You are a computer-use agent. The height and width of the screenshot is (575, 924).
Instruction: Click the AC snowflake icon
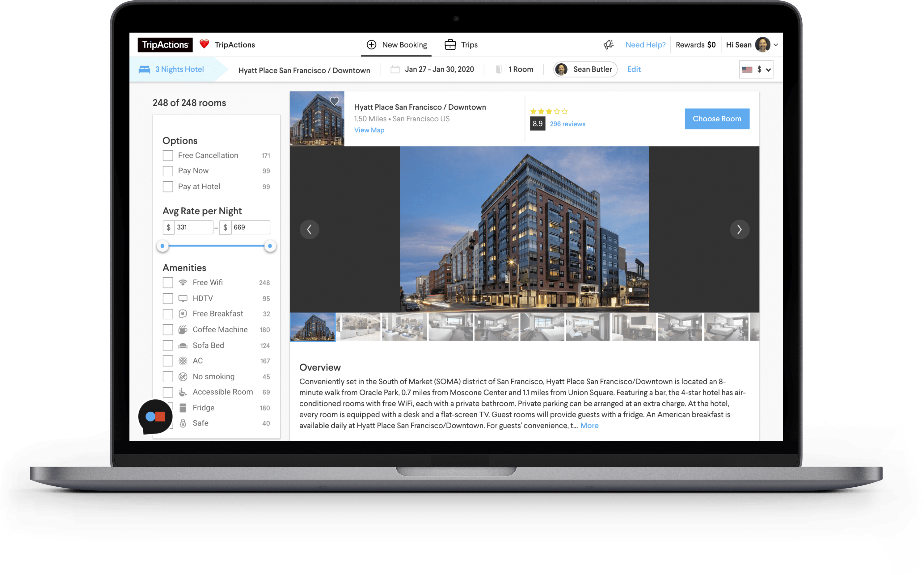coord(184,361)
